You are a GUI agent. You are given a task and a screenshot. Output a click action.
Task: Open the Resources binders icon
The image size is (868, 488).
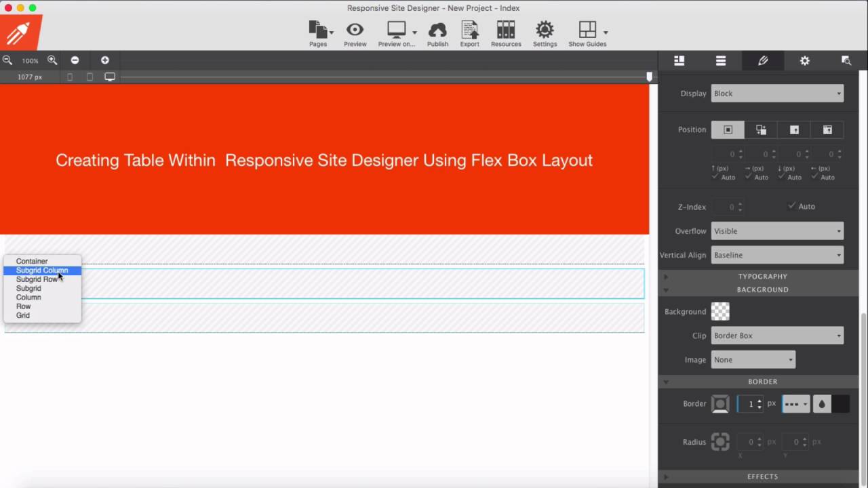tap(506, 30)
